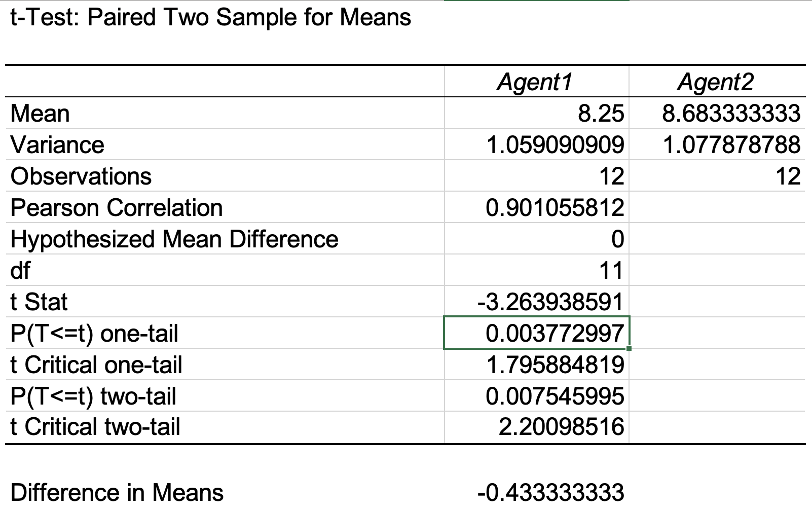Click the Hypothesized Mean Difference value 0

pos(617,239)
